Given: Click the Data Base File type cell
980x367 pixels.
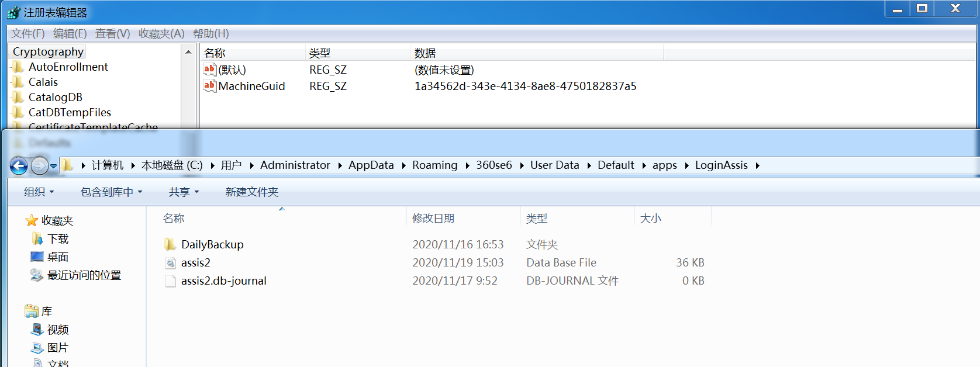Looking at the screenshot, I should pyautogui.click(x=561, y=263).
